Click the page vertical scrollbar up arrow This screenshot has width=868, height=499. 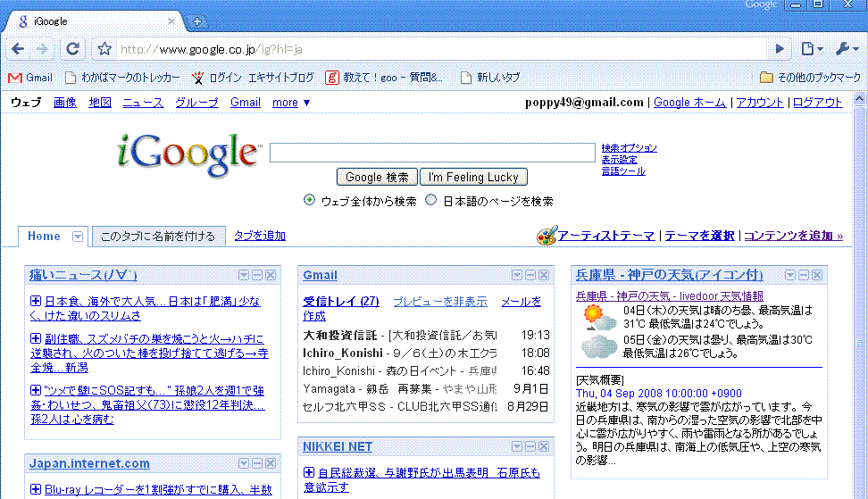pyautogui.click(x=859, y=100)
